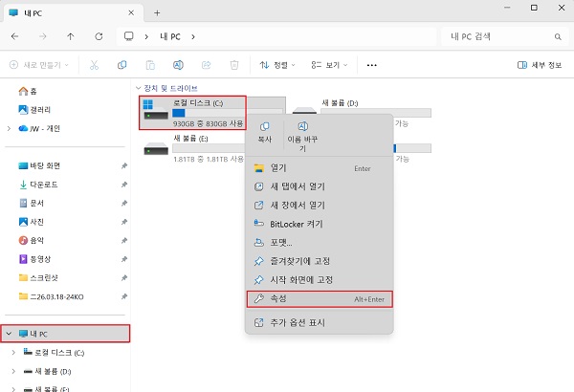Open 문서 folder in sidebar

pos(32,203)
